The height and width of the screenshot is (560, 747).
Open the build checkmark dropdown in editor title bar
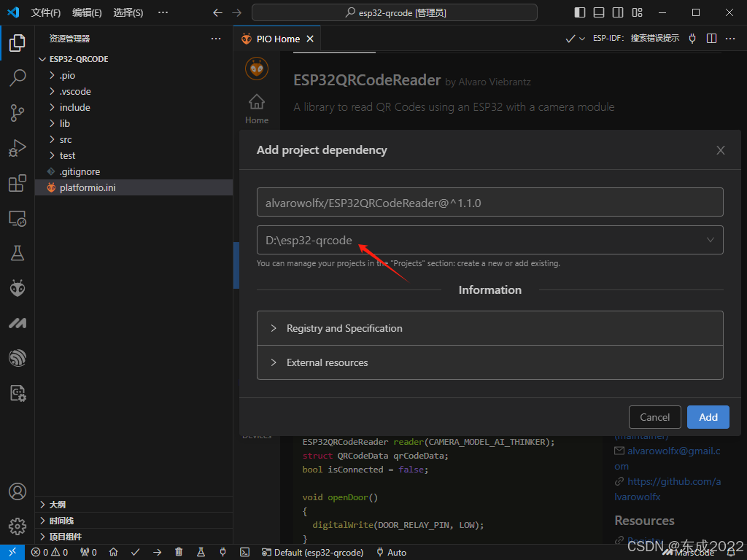tap(582, 39)
